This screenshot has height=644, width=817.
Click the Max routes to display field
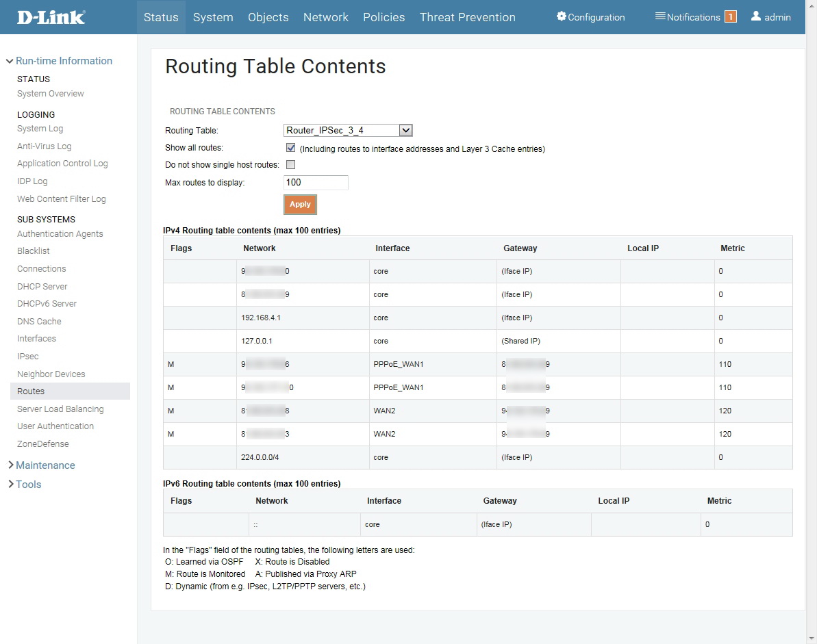pos(316,183)
